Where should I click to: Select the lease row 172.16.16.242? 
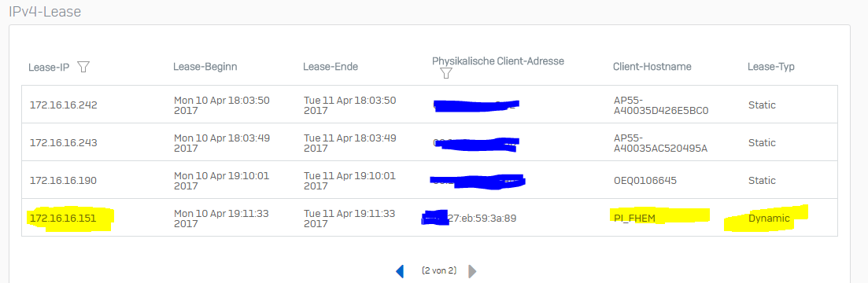point(430,105)
